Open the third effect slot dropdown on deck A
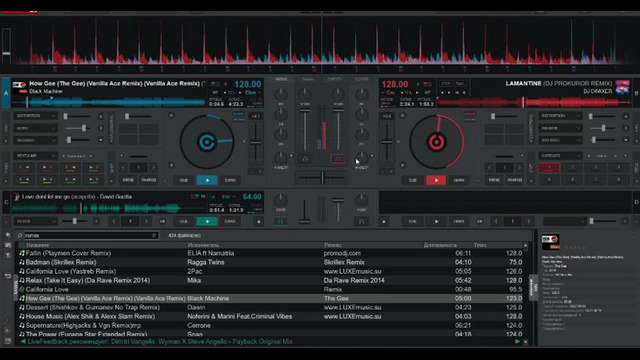 36,140
